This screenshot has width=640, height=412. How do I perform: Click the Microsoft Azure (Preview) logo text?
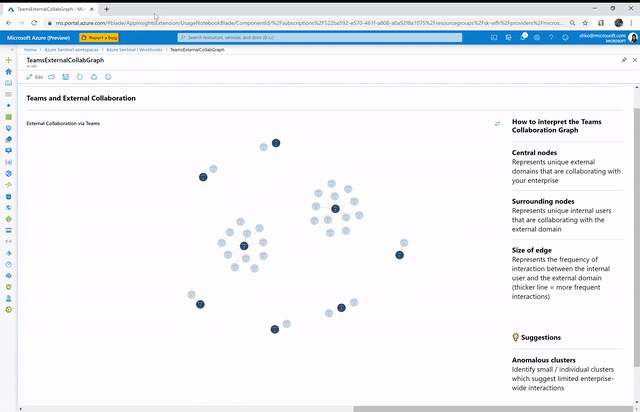(x=38, y=38)
